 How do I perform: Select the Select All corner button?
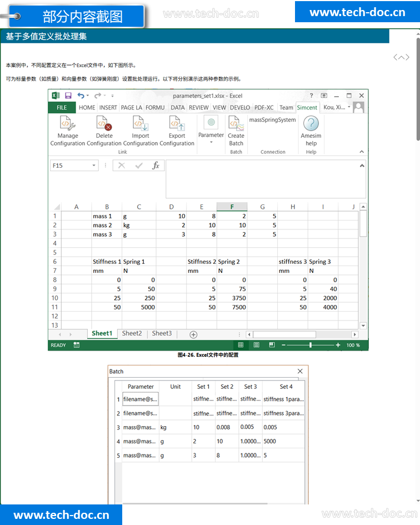coord(57,207)
